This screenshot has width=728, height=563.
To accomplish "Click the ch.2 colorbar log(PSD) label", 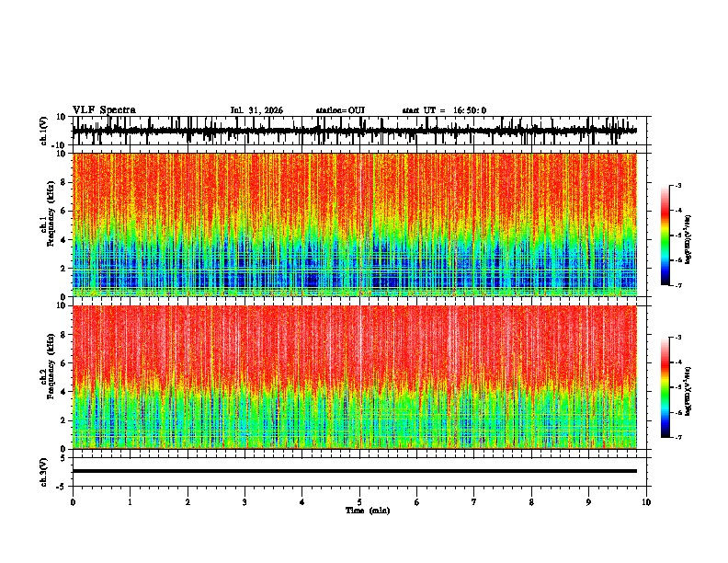I will click(688, 392).
